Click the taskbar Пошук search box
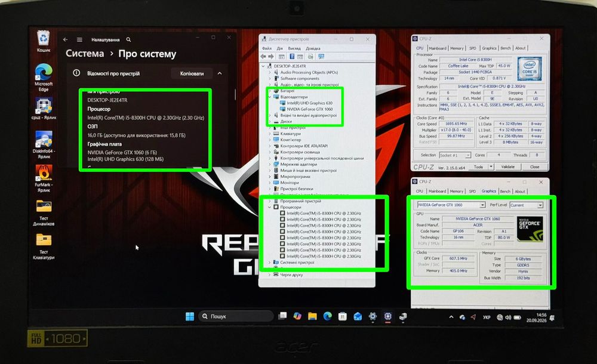 [236, 316]
